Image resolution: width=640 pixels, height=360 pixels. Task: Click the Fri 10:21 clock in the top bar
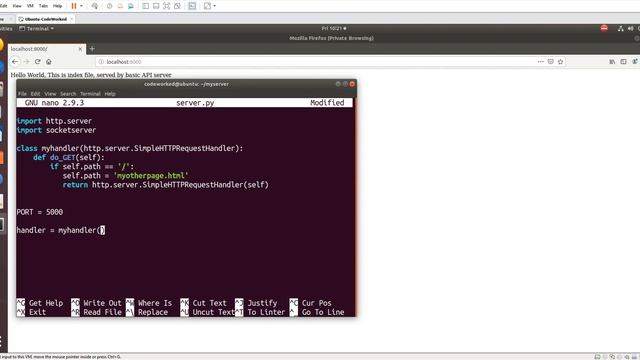(333, 29)
